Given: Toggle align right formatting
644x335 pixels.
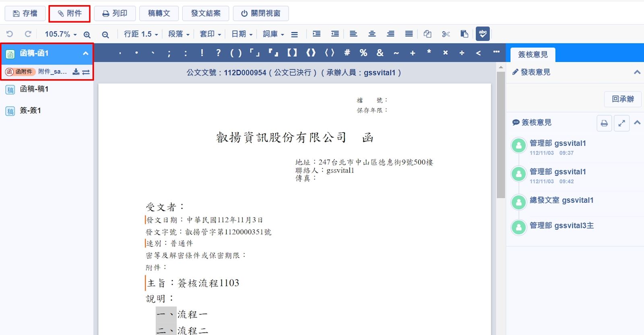Looking at the screenshot, I should tap(390, 34).
